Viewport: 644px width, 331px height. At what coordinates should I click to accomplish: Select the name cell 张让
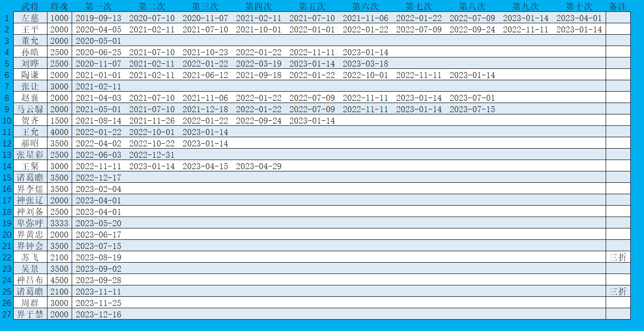pos(30,87)
